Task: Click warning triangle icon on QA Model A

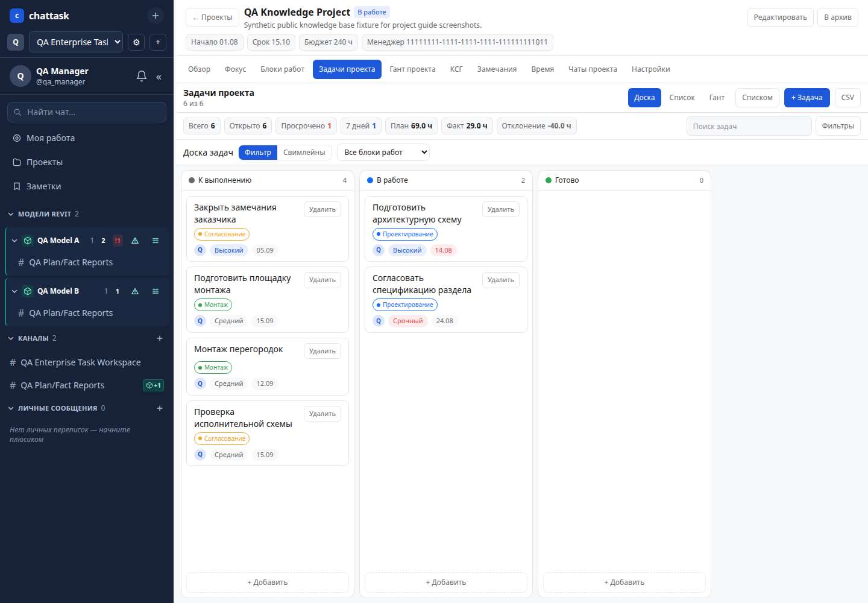Action: [135, 241]
